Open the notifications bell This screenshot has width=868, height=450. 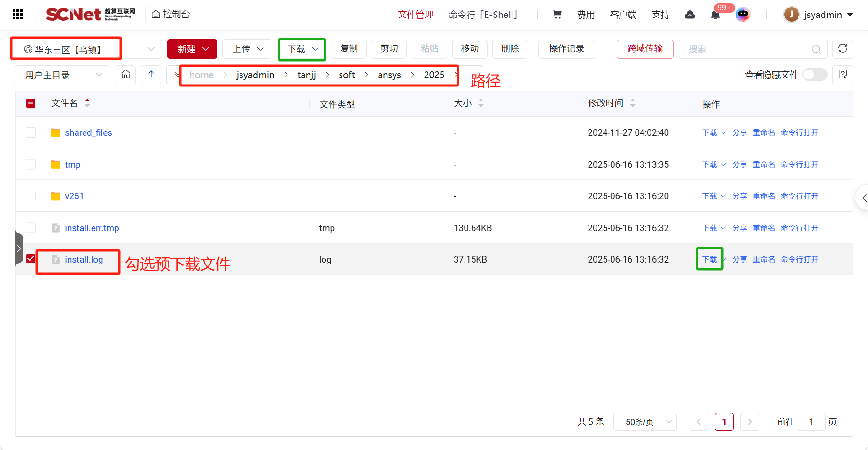click(x=715, y=15)
